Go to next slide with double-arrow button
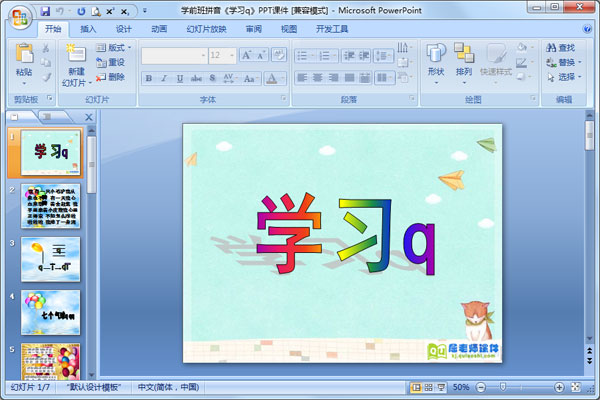 [x=589, y=361]
